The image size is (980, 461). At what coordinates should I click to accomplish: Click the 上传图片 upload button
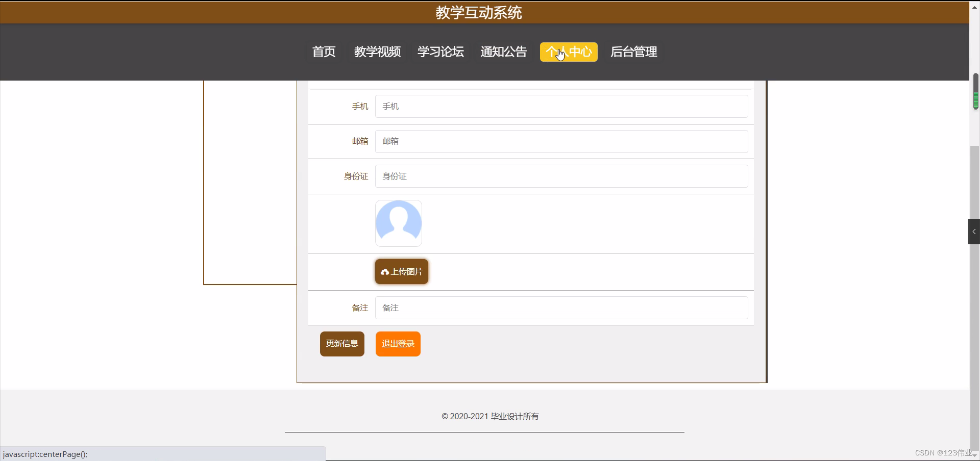[401, 271]
